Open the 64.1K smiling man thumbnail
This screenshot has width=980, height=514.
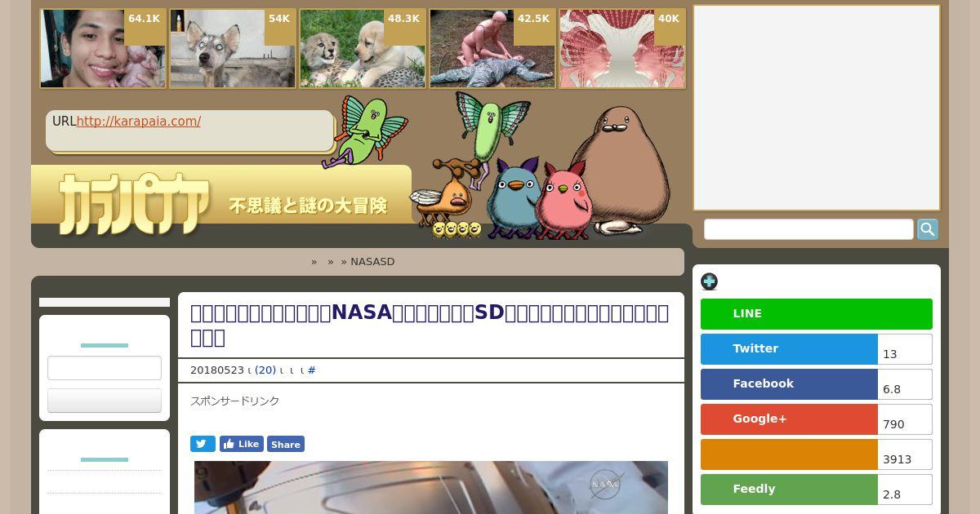[x=103, y=49]
